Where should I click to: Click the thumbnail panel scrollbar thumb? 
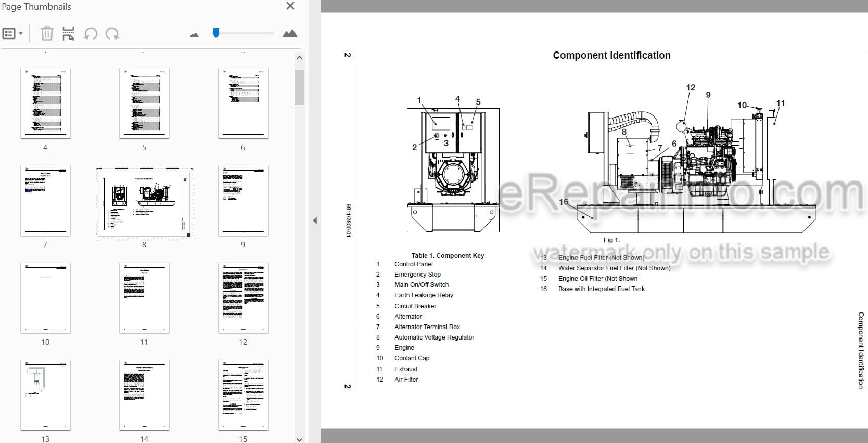299,87
